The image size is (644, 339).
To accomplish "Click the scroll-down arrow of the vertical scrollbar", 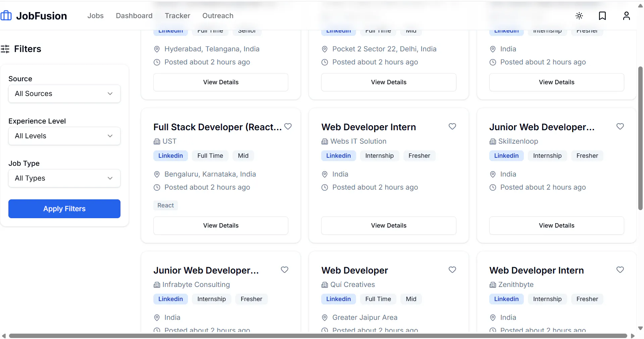I will [640, 328].
